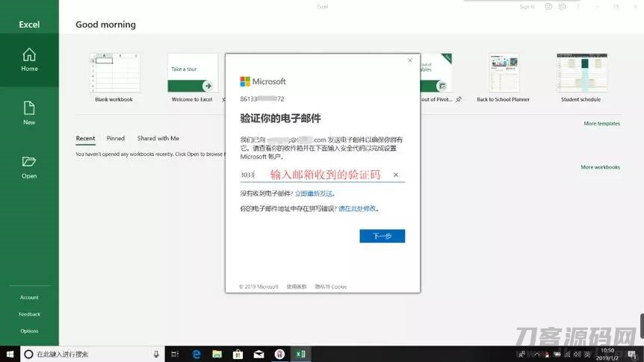
Task: Click the arrow on Take a tour thumbnail
Action: [x=208, y=86]
